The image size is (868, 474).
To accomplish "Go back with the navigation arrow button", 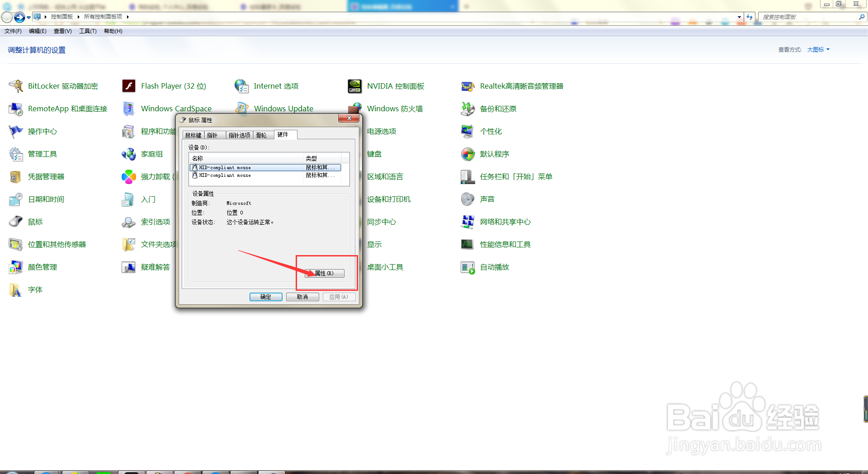I will pos(7,17).
